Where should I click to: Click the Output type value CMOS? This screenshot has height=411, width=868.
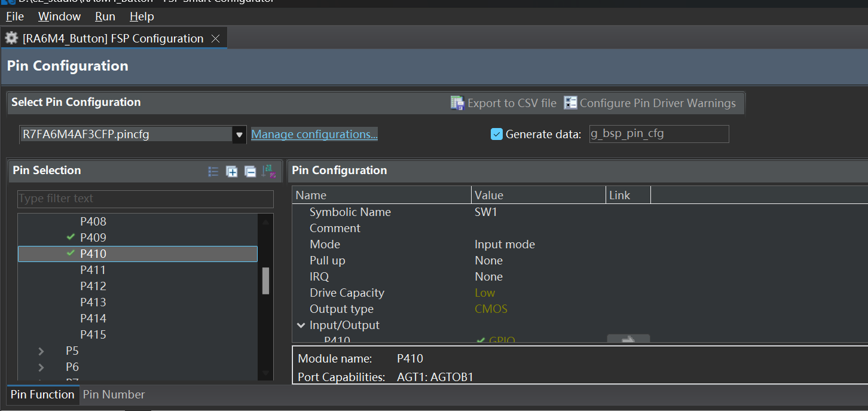(x=491, y=309)
